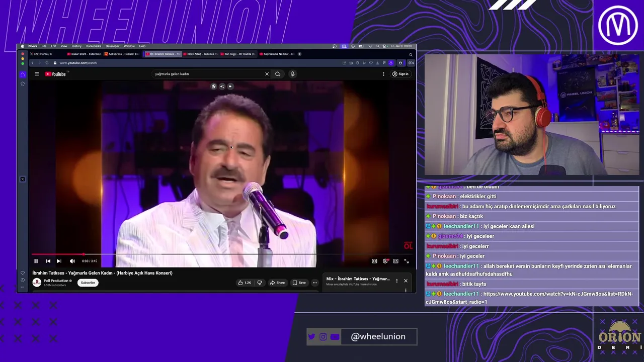Open Opera sidebar history clock icon

pyautogui.click(x=22, y=280)
